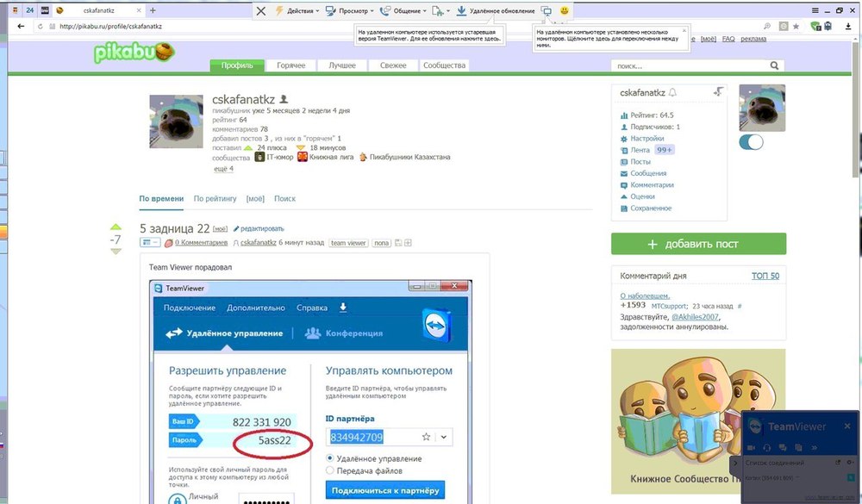This screenshot has height=504, width=862.
Task: Select the По рейтингу sorting tab
Action: click(x=215, y=198)
